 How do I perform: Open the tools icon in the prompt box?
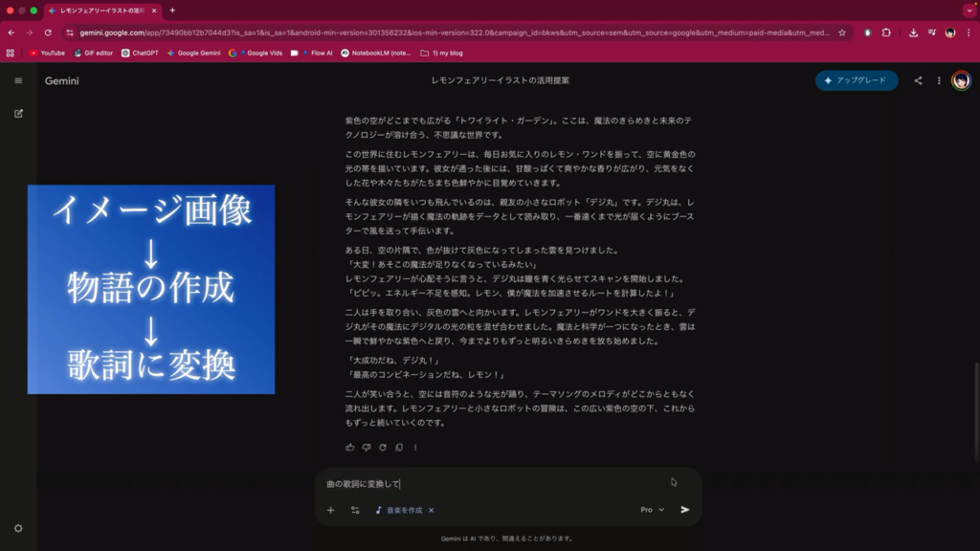(355, 510)
